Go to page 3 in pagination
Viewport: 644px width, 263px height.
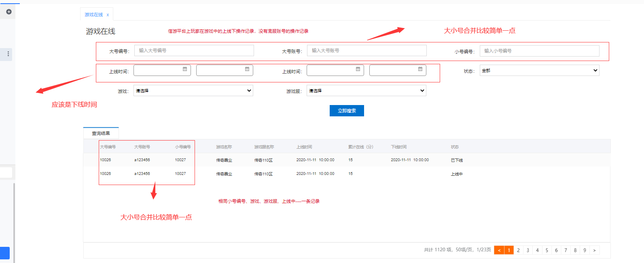click(528, 250)
